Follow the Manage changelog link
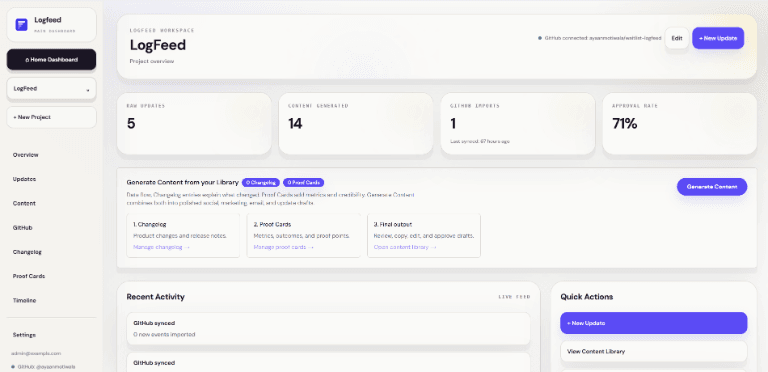 coord(161,247)
